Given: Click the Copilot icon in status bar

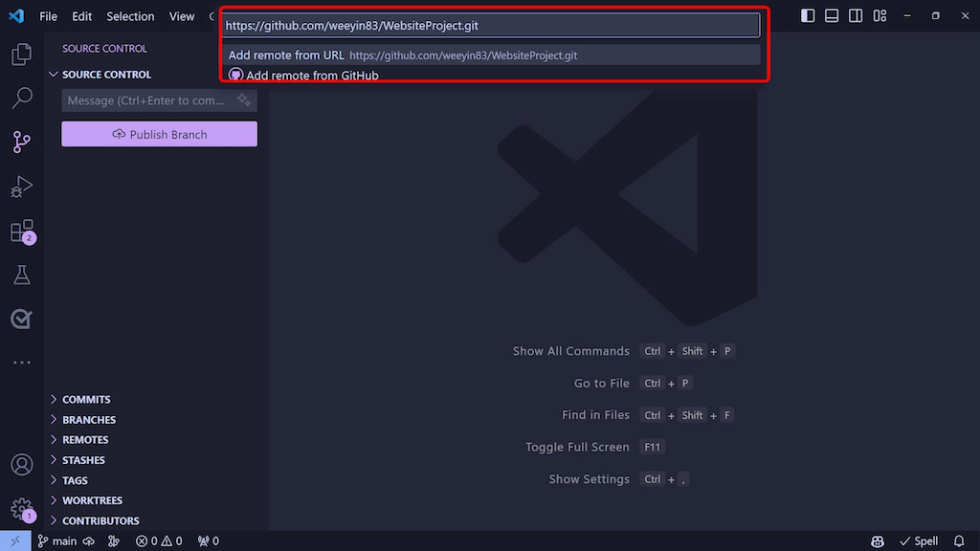Looking at the screenshot, I should click(877, 540).
